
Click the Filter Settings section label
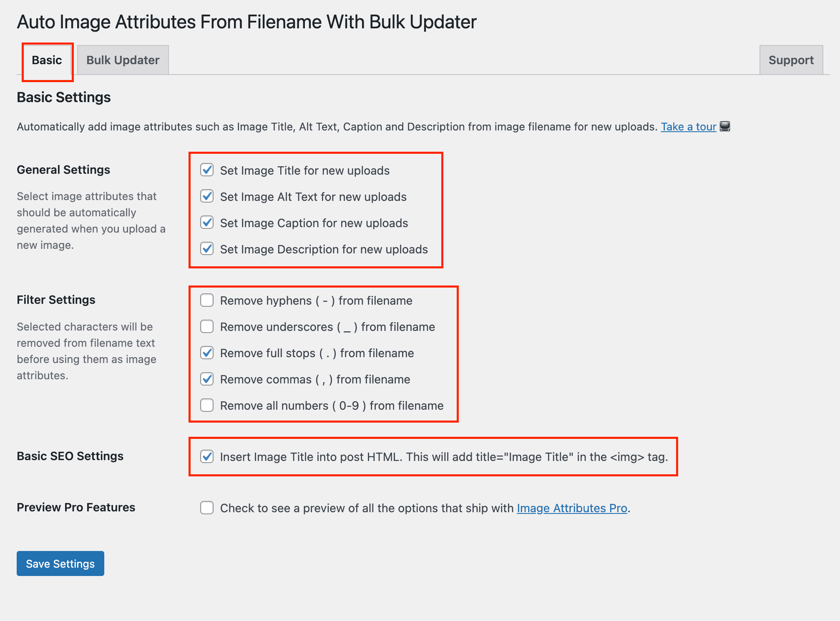click(56, 300)
